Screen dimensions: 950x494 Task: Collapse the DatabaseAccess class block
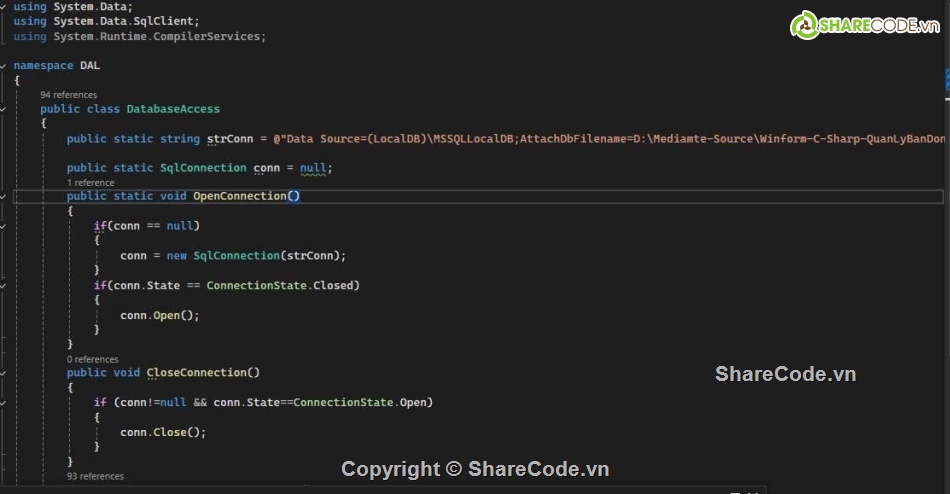(3, 109)
